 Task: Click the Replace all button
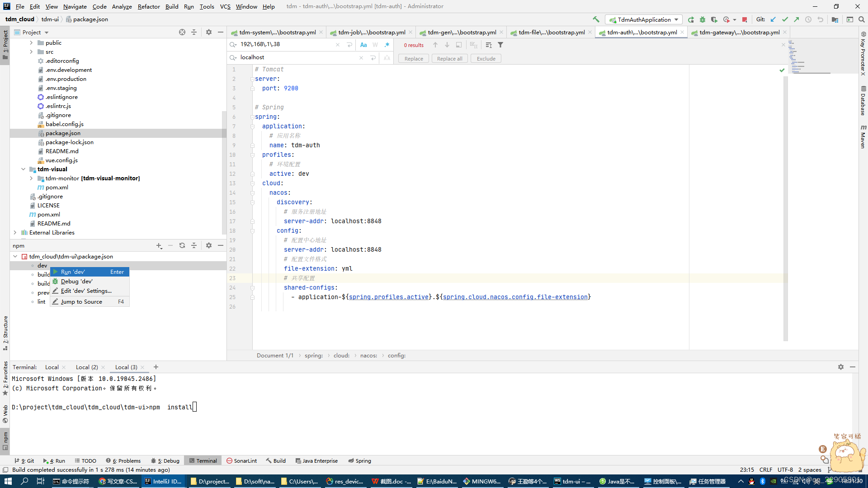pyautogui.click(x=449, y=58)
